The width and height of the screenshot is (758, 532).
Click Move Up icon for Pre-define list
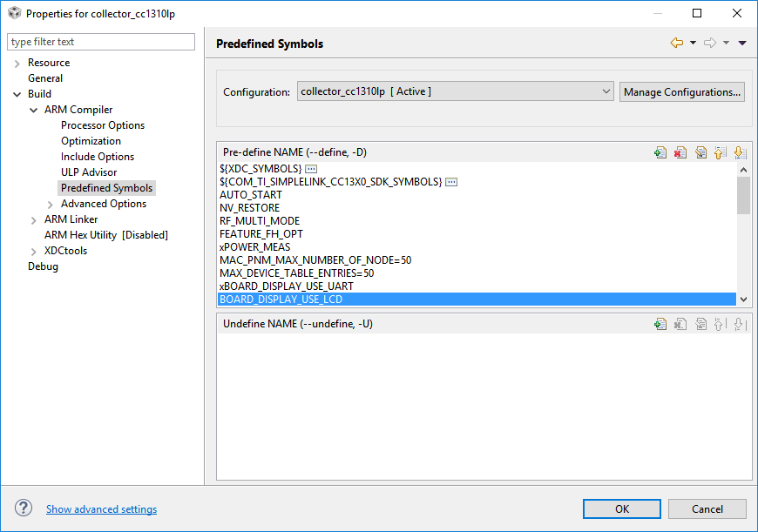[x=720, y=152]
